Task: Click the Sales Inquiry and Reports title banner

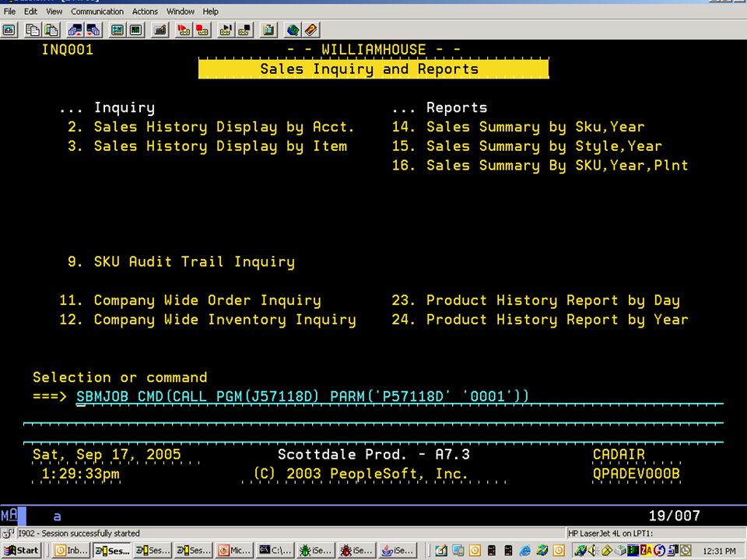Action: pos(373,69)
